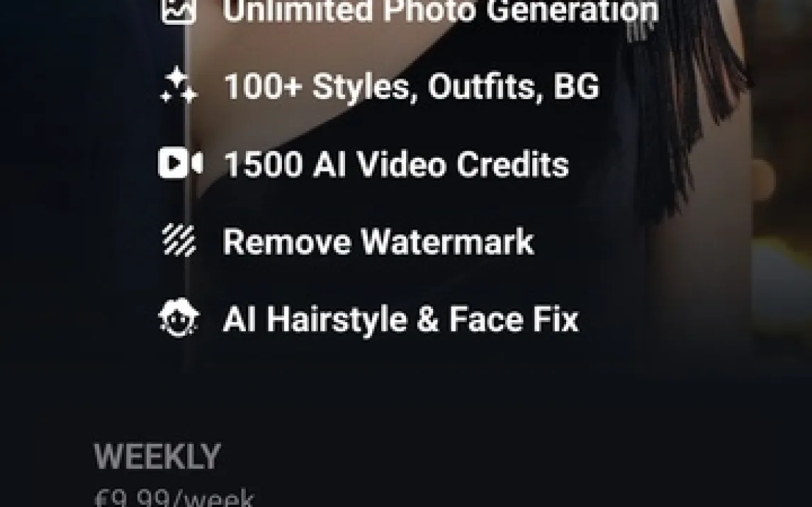Image resolution: width=812 pixels, height=507 pixels.
Task: Select the WEEKLY subscription plan
Action: pos(157,457)
